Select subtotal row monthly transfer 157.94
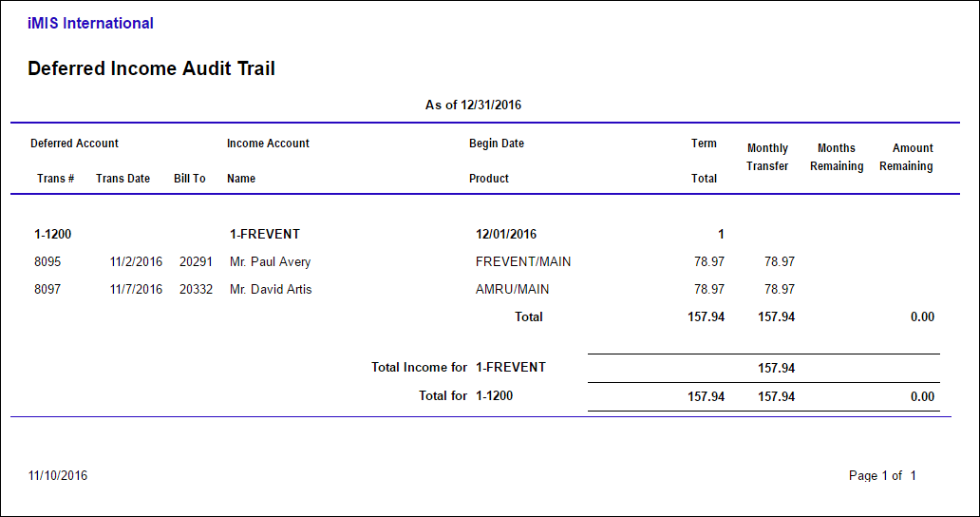 pos(776,317)
